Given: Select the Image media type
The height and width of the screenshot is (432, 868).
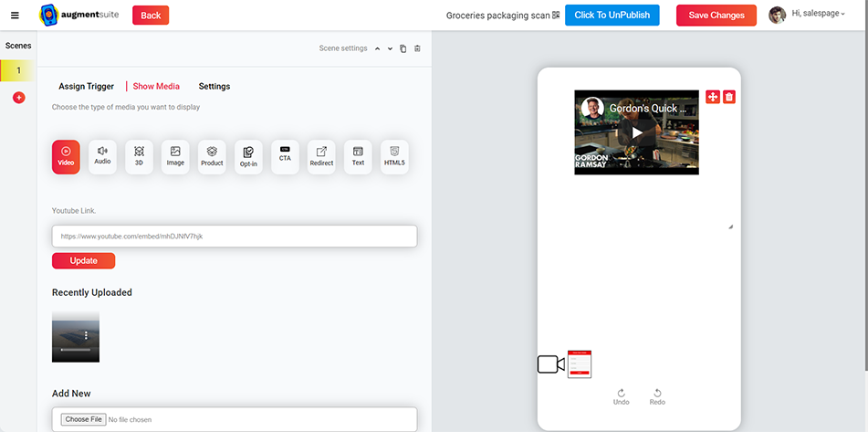Looking at the screenshot, I should coord(175,157).
